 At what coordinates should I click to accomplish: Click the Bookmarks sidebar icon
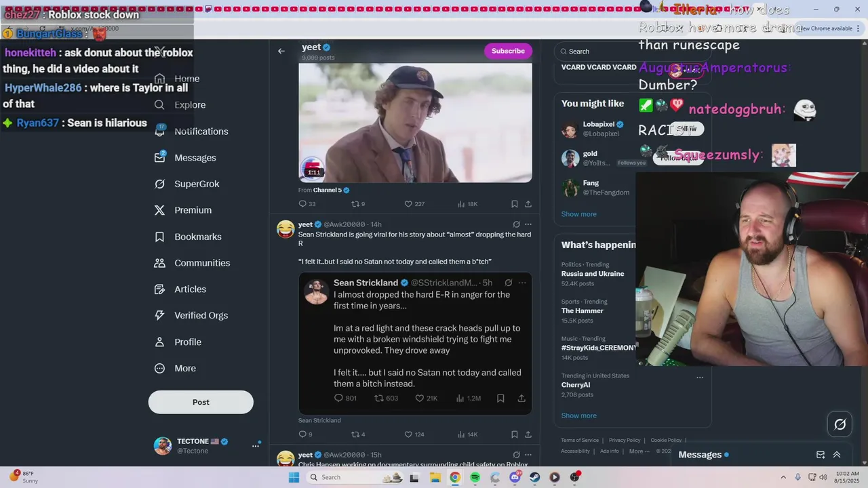pos(159,237)
